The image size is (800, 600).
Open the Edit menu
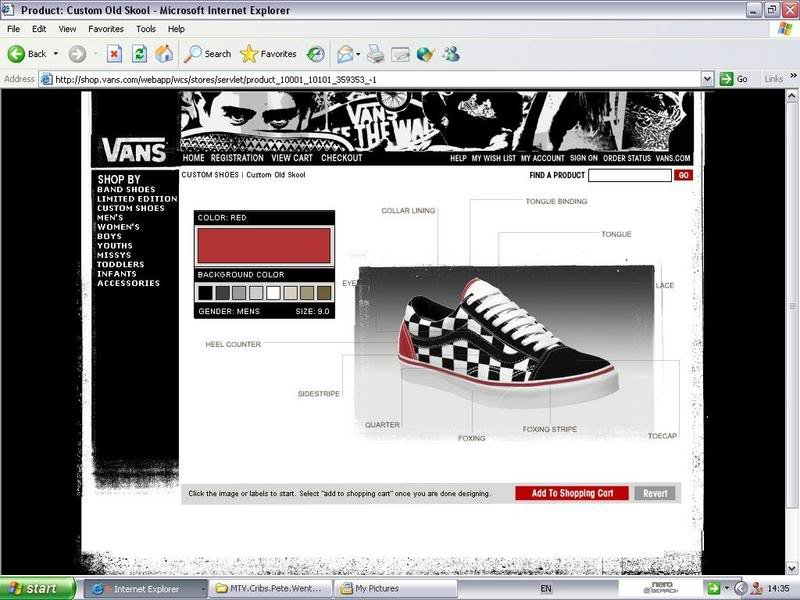(x=39, y=29)
